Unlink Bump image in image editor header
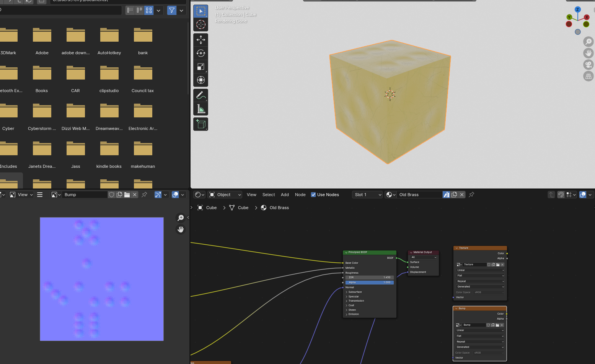595x364 pixels. (x=135, y=195)
